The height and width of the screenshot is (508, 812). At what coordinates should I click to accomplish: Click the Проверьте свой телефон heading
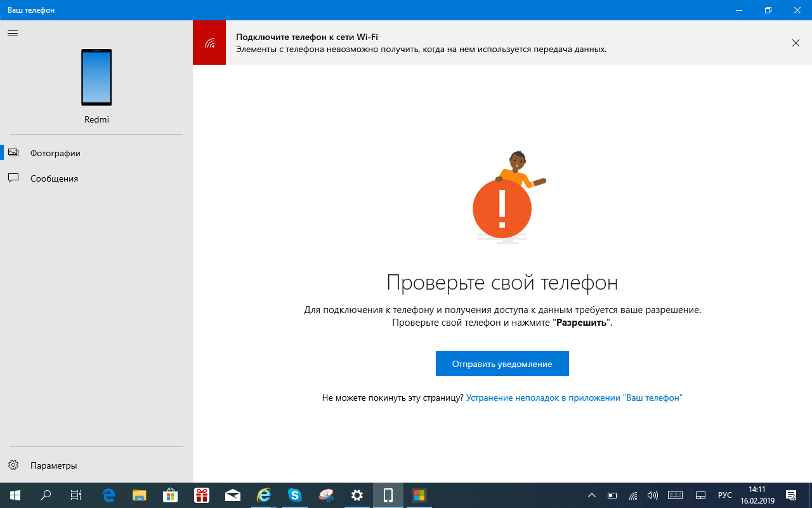502,283
